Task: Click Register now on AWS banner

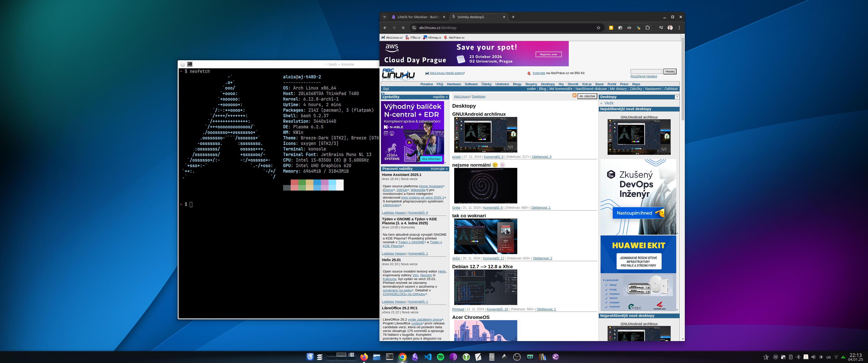Action: pyautogui.click(x=549, y=54)
